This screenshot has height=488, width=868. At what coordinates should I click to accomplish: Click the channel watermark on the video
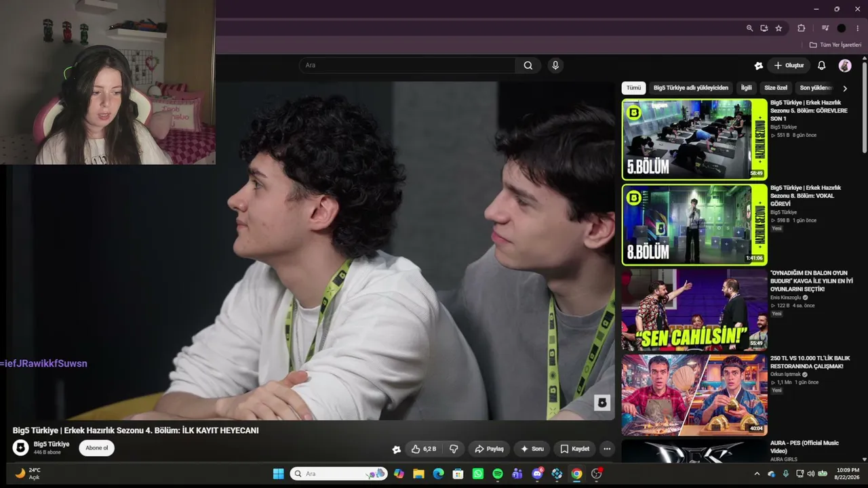click(601, 403)
